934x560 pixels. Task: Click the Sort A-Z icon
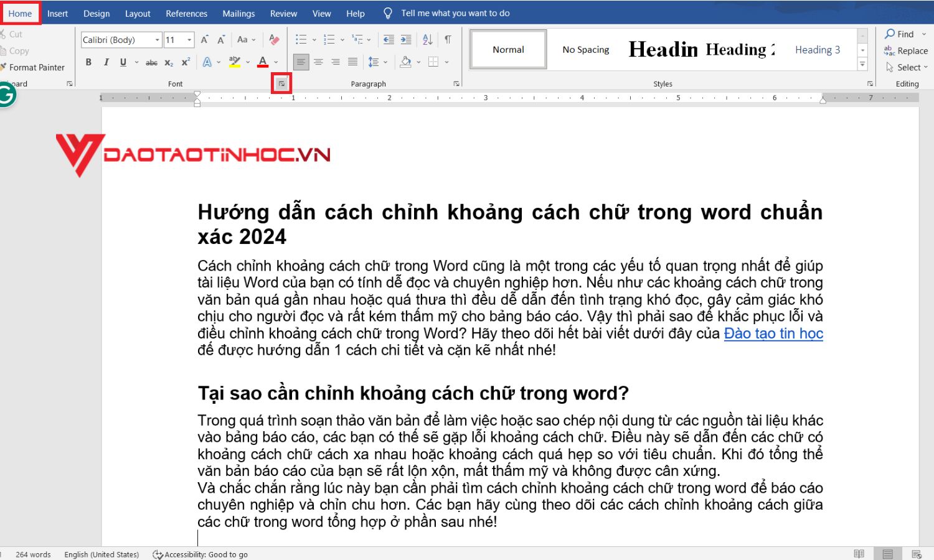tap(427, 40)
